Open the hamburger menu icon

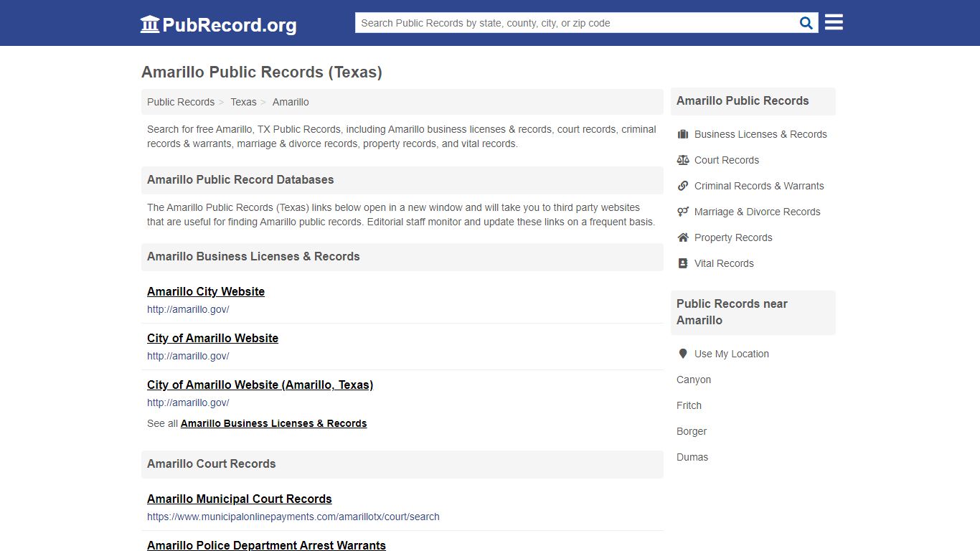click(x=834, y=22)
